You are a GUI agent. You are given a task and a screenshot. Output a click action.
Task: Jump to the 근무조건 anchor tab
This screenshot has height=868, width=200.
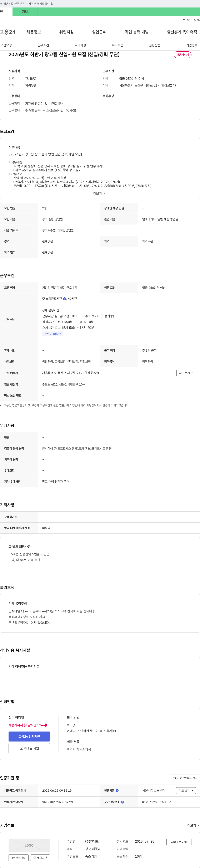[x=43, y=45]
